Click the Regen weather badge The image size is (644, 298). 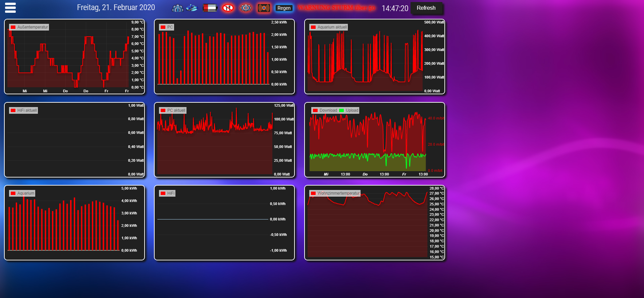(284, 8)
